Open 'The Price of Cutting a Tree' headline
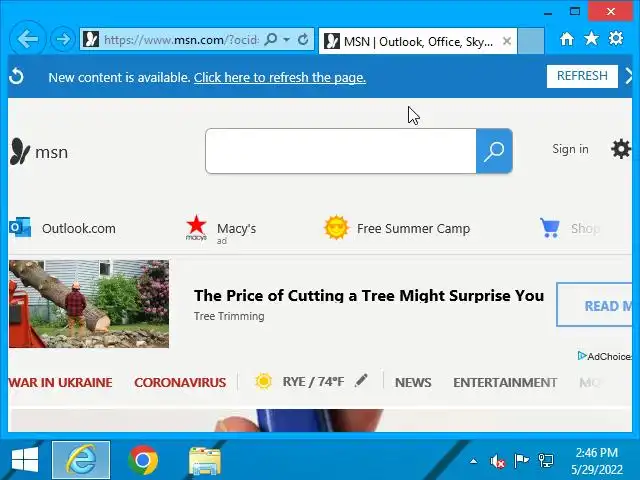This screenshot has height=480, width=640. pyautogui.click(x=369, y=295)
